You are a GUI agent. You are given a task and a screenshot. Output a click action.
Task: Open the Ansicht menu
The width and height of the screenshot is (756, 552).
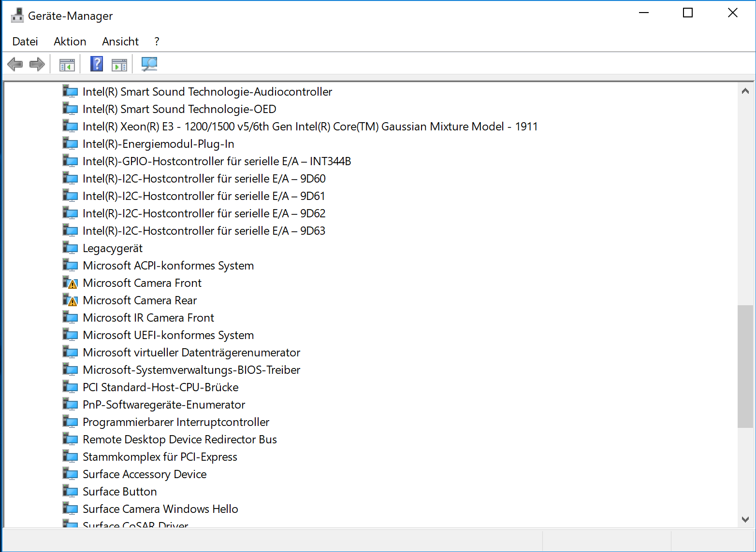point(120,42)
